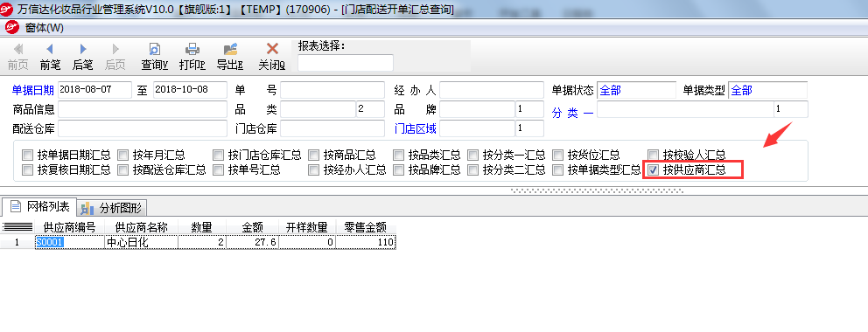The image size is (868, 332).
Task: Select the S0001 supplier code cell
Action: click(69, 242)
